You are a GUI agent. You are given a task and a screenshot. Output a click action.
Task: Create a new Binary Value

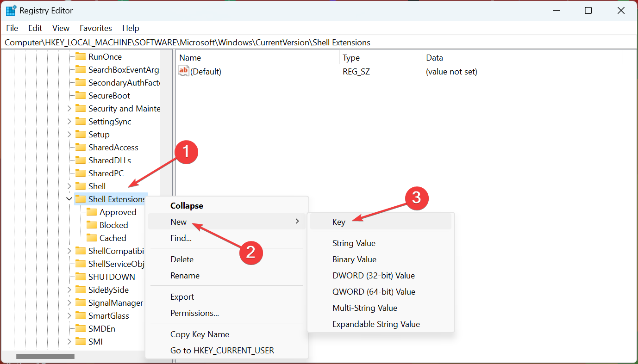coord(381,259)
